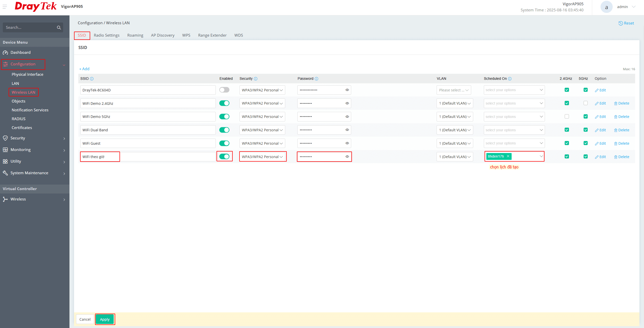The image size is (644, 328).
Task: Click the Virtual Controller Wireless icon
Action: [x=5, y=199]
